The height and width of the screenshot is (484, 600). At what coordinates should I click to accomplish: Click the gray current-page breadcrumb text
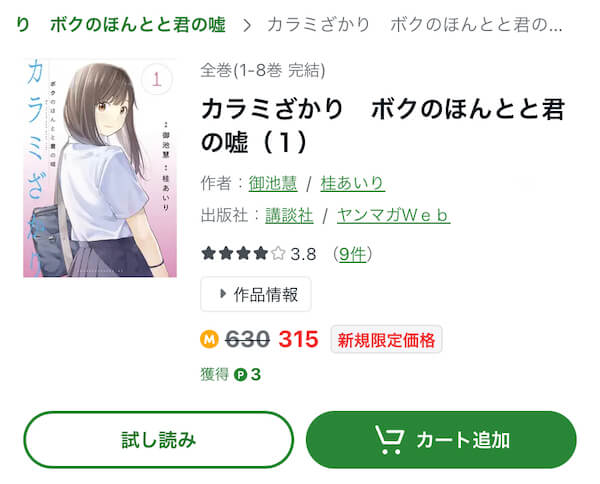pyautogui.click(x=415, y=25)
